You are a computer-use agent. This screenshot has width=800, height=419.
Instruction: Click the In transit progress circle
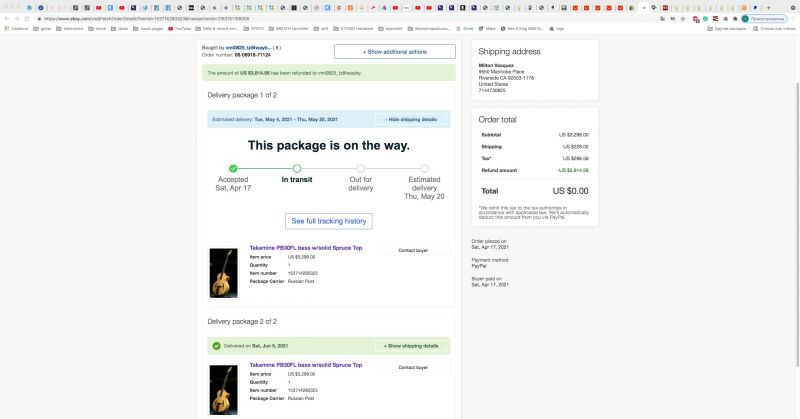click(297, 168)
